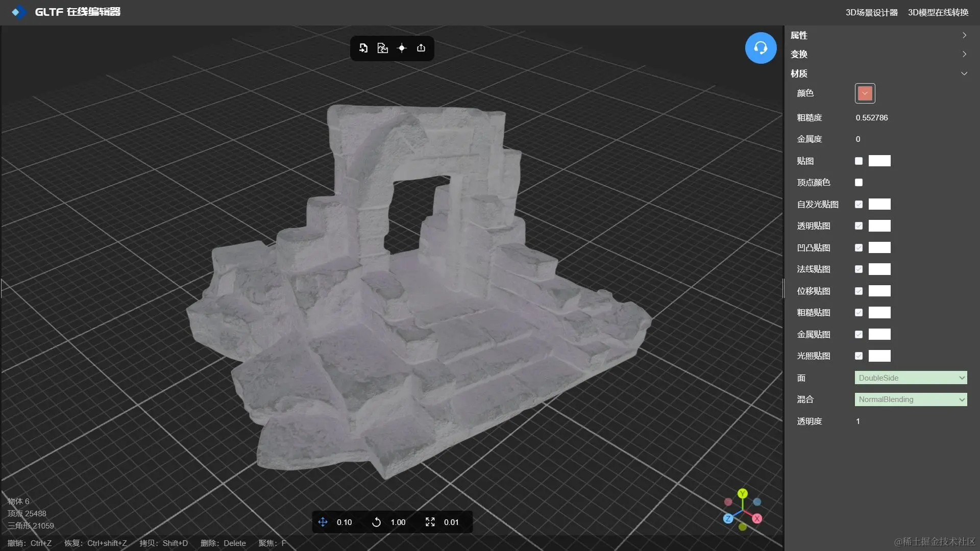Click the rotate snap icon
Image resolution: width=980 pixels, height=551 pixels.
377,522
